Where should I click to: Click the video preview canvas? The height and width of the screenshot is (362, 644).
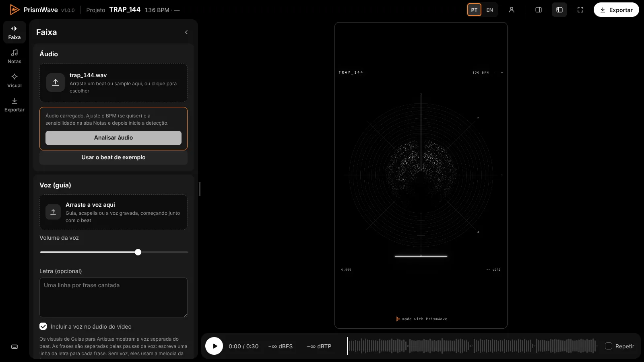[421, 175]
